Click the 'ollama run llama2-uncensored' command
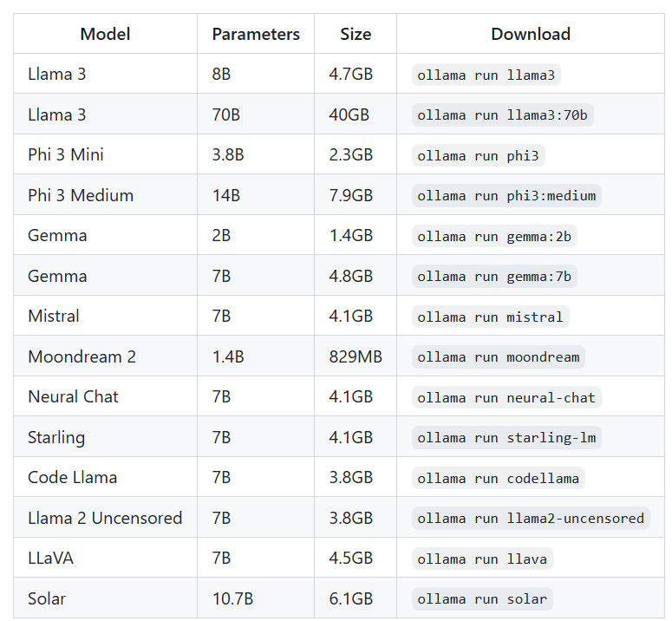 pyautogui.click(x=531, y=519)
